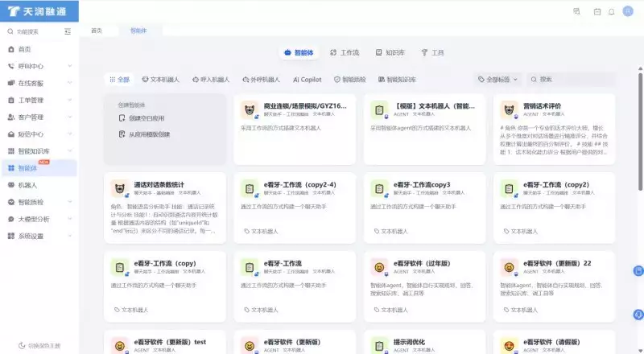Screen dimensions: 644x354
Task: Switch to the 工作流 tab
Action: [344, 52]
